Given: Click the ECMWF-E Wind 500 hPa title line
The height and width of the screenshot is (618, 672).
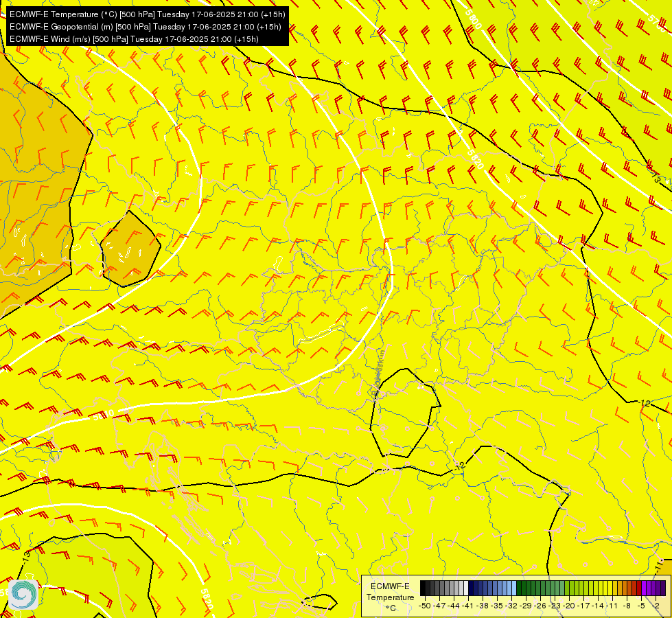Looking at the screenshot, I should point(134,39).
